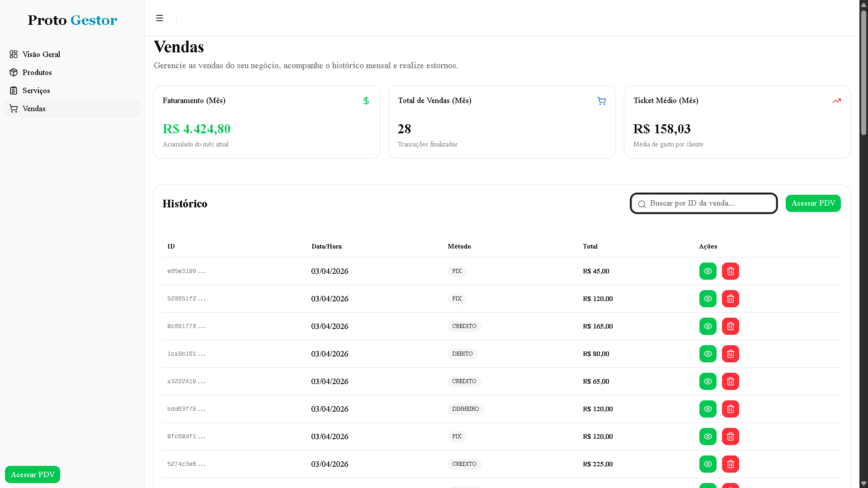Image resolution: width=868 pixels, height=488 pixels.
Task: Click Acessar PDV at sidebar bottom
Action: pos(33,474)
